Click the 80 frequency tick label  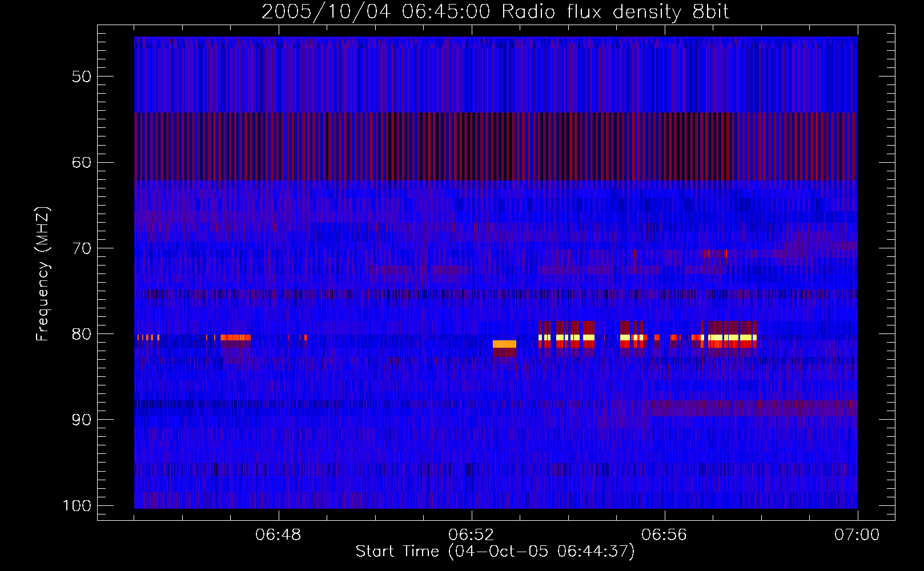(82, 334)
